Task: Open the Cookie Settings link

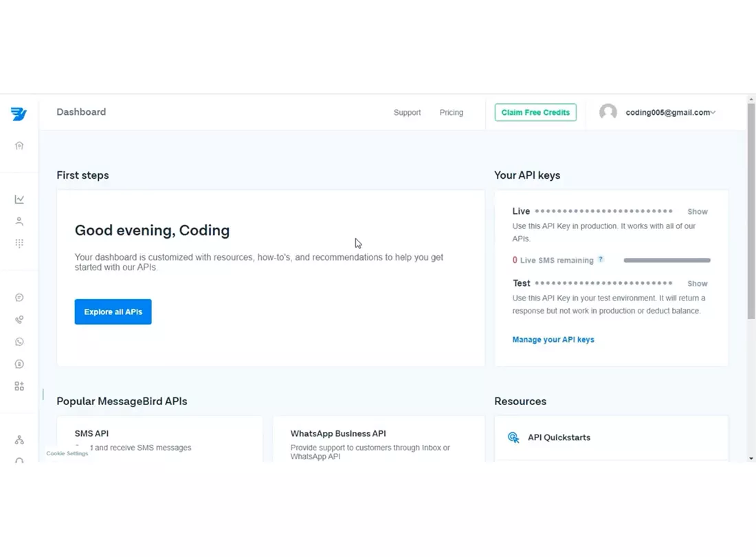Action: (67, 453)
